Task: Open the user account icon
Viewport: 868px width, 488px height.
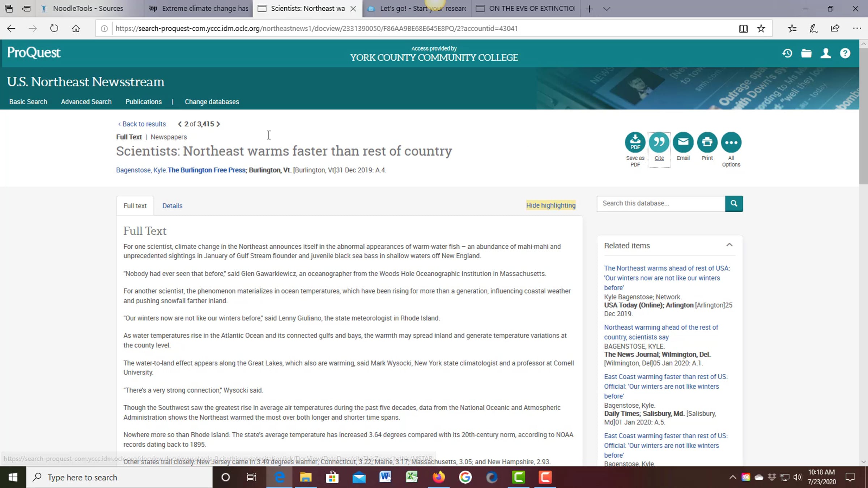Action: coord(826,53)
